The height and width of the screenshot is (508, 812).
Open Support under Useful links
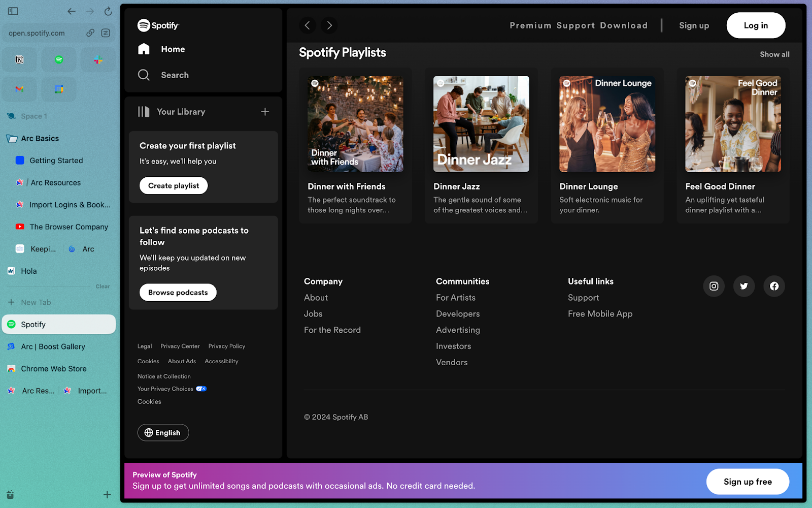coord(584,298)
